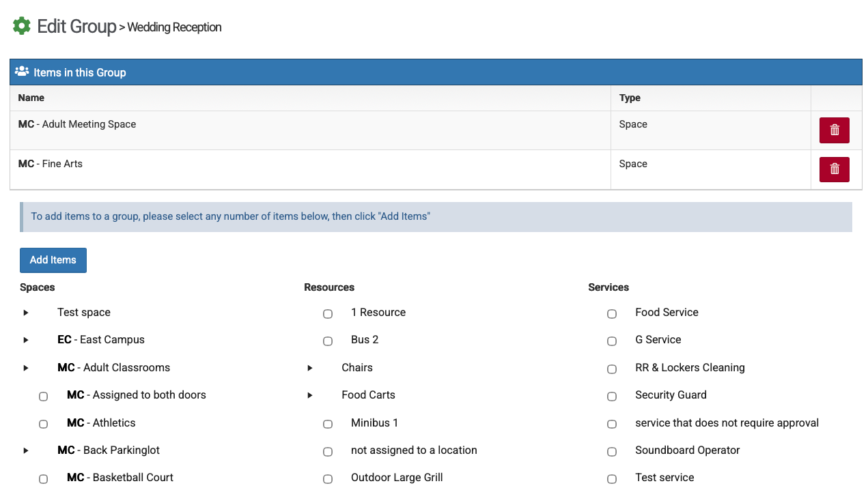Expand the Food Carts resource group
This screenshot has height=488, width=868.
310,395
